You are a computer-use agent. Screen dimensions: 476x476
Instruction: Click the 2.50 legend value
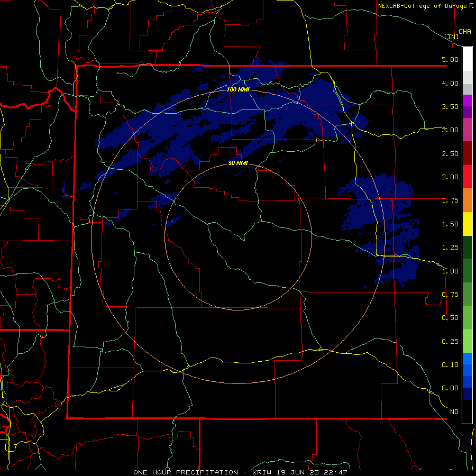[x=450, y=153]
